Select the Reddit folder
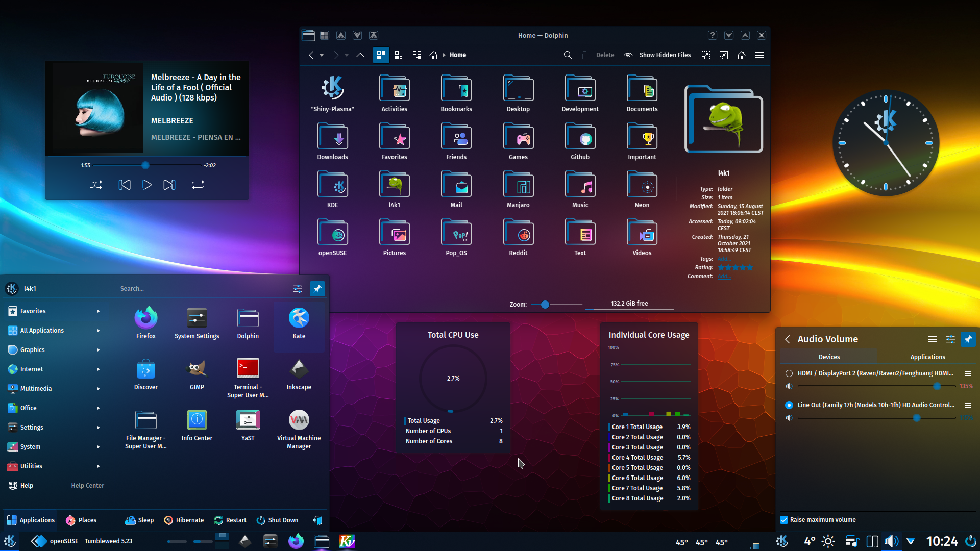This screenshot has width=980, height=551. pos(518,237)
